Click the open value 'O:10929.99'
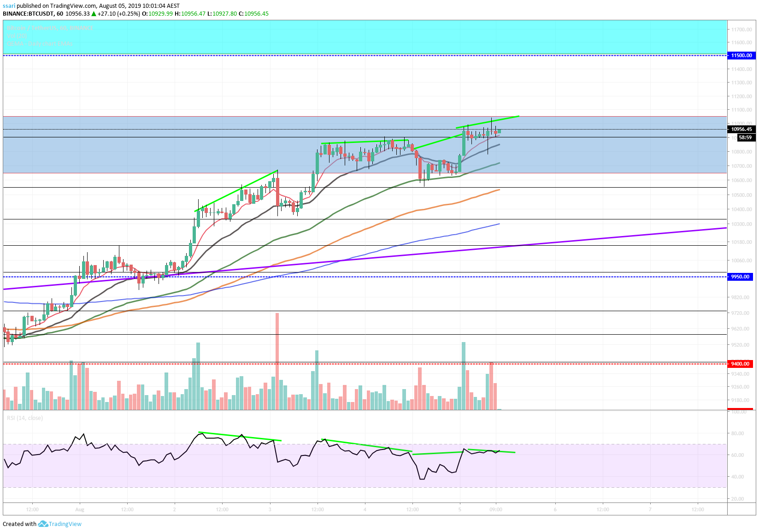The height and width of the screenshot is (532, 759). point(157,14)
